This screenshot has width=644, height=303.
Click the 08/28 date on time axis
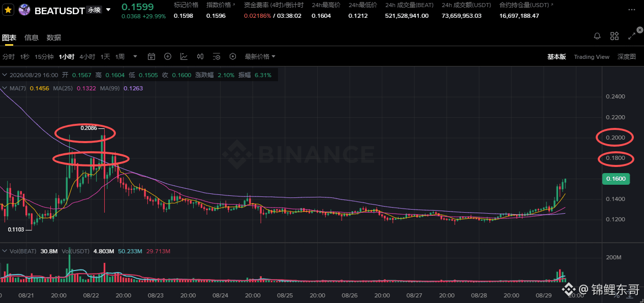pos(479,295)
